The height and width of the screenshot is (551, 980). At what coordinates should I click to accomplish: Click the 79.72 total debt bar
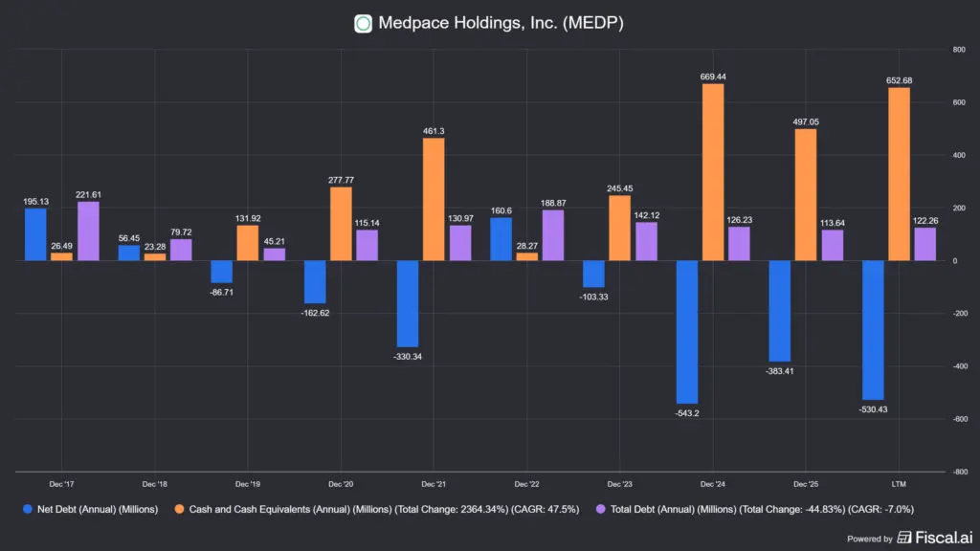pyautogui.click(x=181, y=250)
